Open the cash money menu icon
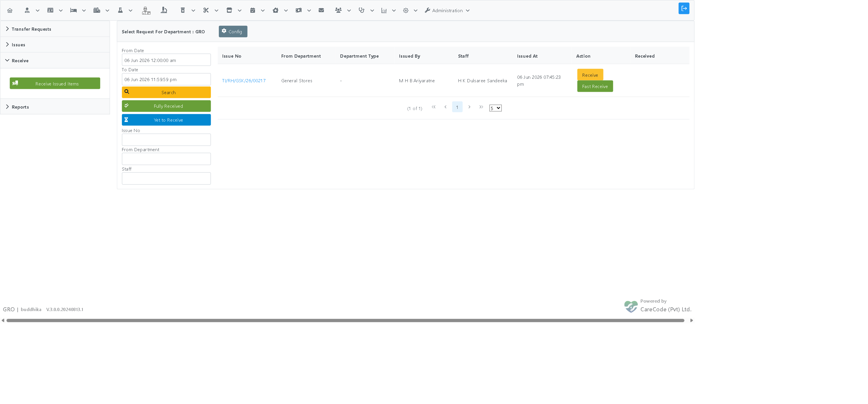Screen dimensions: 868x404 [298, 10]
